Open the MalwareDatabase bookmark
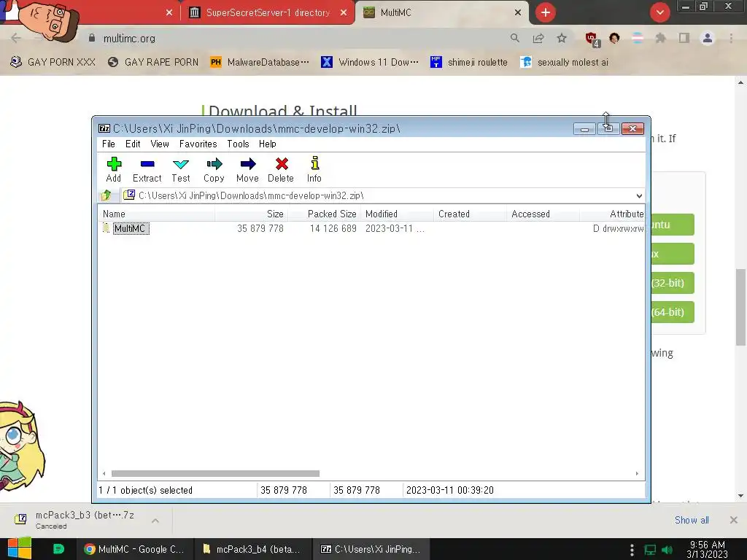The width and height of the screenshot is (747, 560). (x=260, y=62)
